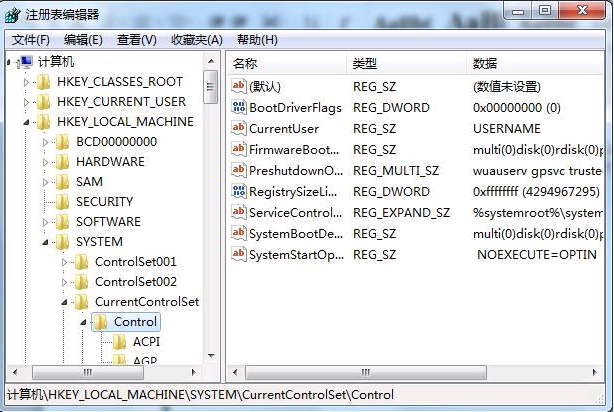The image size is (614, 412).
Task: Collapse the SYSTEM node
Action: pos(45,242)
